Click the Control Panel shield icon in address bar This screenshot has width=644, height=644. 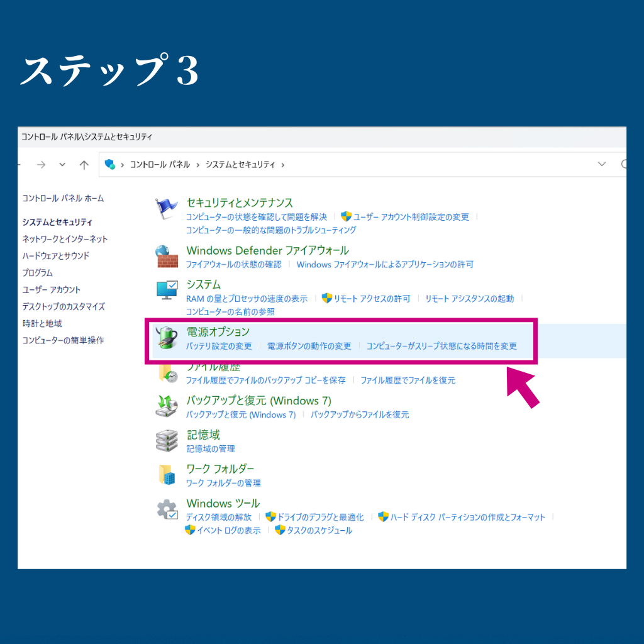point(109,165)
